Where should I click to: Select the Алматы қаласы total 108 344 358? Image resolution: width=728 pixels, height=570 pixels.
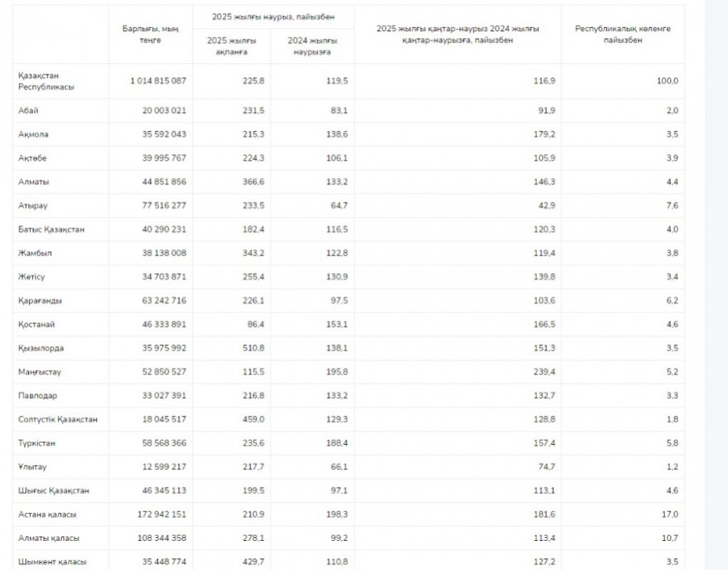[x=157, y=538]
